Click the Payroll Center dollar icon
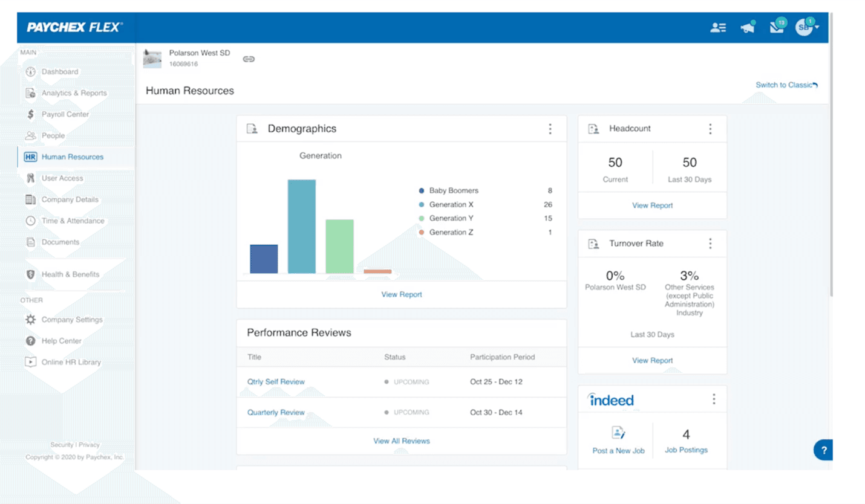This screenshot has height=504, width=865. 31,114
